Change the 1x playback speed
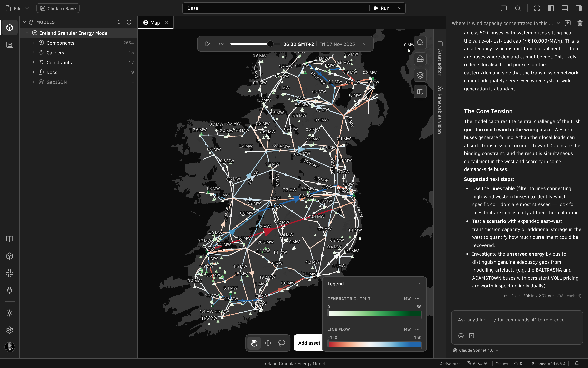Viewport: 588px width, 368px height. (x=221, y=44)
